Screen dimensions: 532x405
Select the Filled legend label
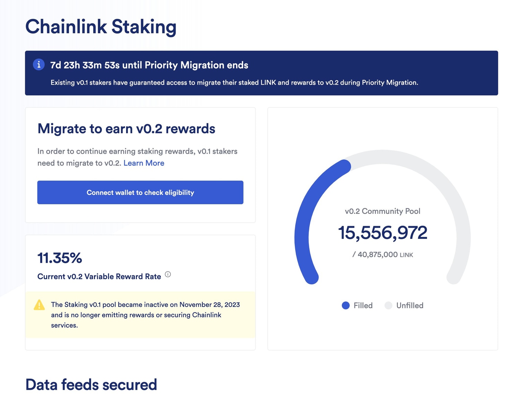(363, 305)
